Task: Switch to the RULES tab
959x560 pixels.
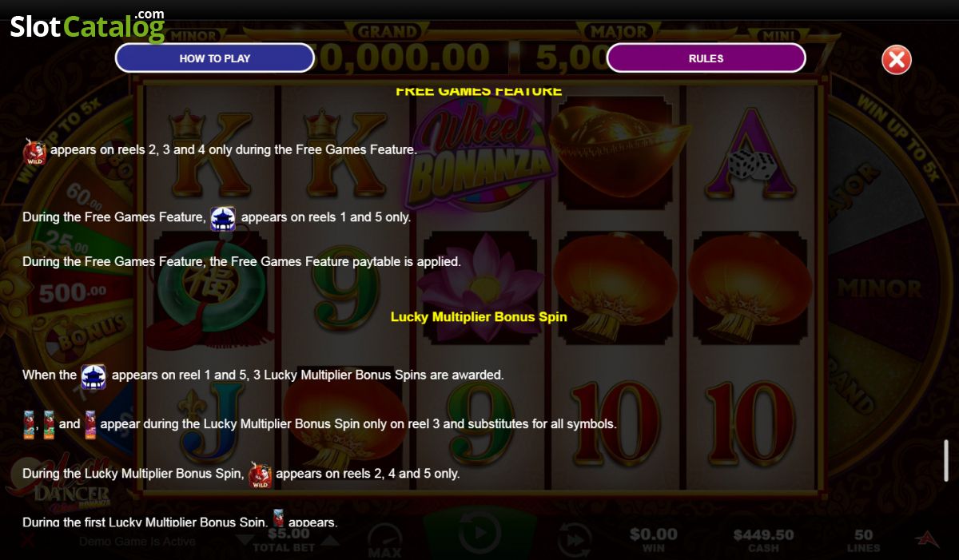Action: [x=706, y=58]
